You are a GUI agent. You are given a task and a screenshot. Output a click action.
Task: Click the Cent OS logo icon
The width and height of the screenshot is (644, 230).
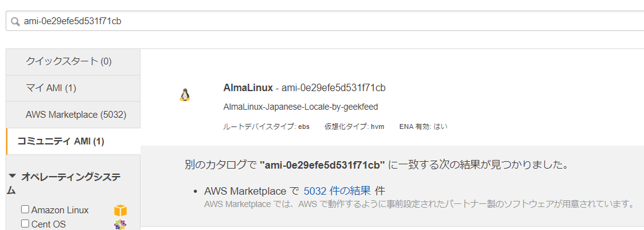tap(120, 224)
